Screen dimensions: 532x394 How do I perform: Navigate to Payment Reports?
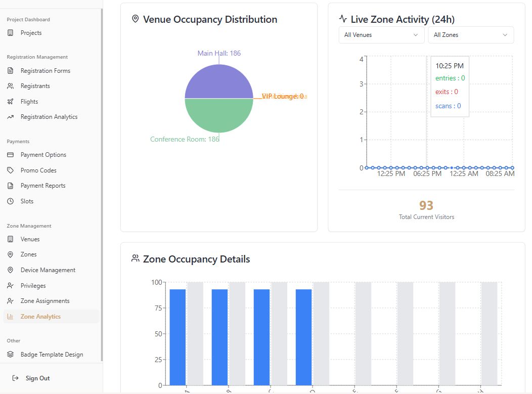[x=43, y=185]
